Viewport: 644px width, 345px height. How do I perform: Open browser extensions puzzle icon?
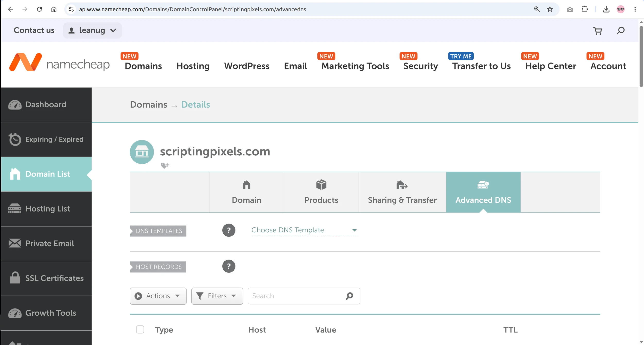(x=585, y=9)
